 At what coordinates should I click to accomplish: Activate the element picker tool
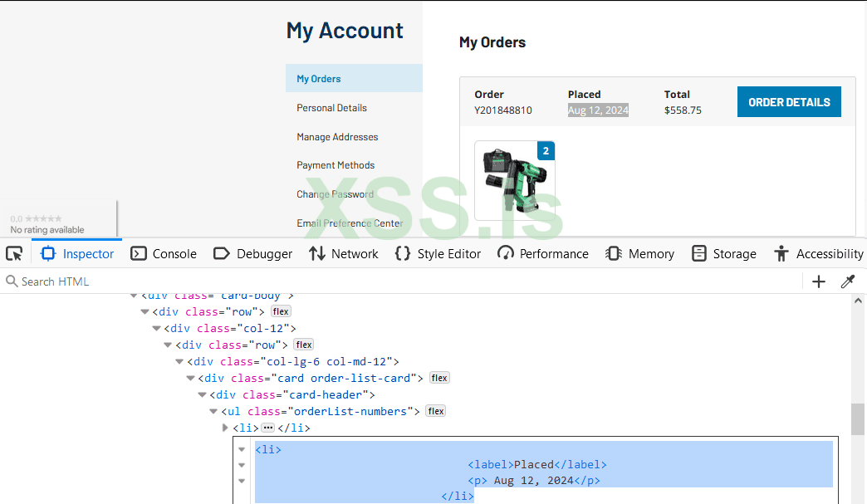click(14, 253)
